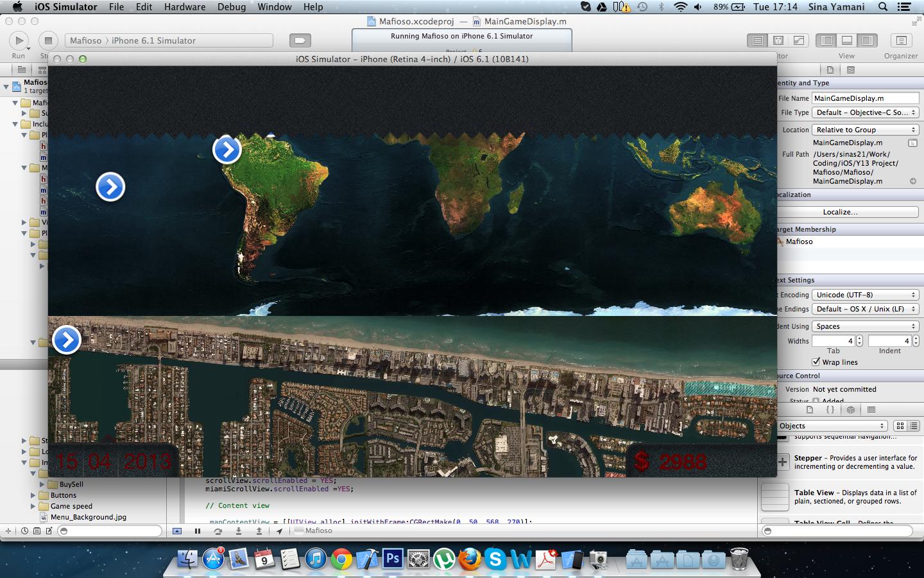Viewport: 924px width, 578px height.
Task: Tap the arrow marker on South America
Action: tap(227, 150)
